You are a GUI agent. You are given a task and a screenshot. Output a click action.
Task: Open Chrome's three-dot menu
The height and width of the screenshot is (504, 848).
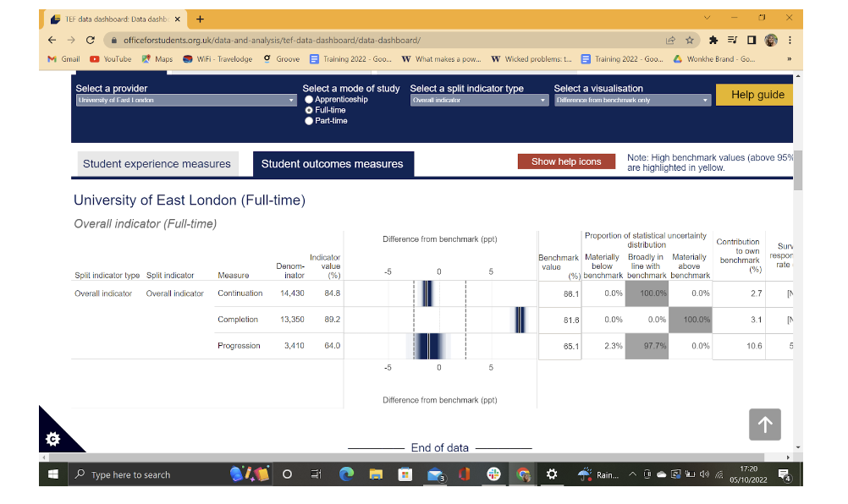[790, 40]
